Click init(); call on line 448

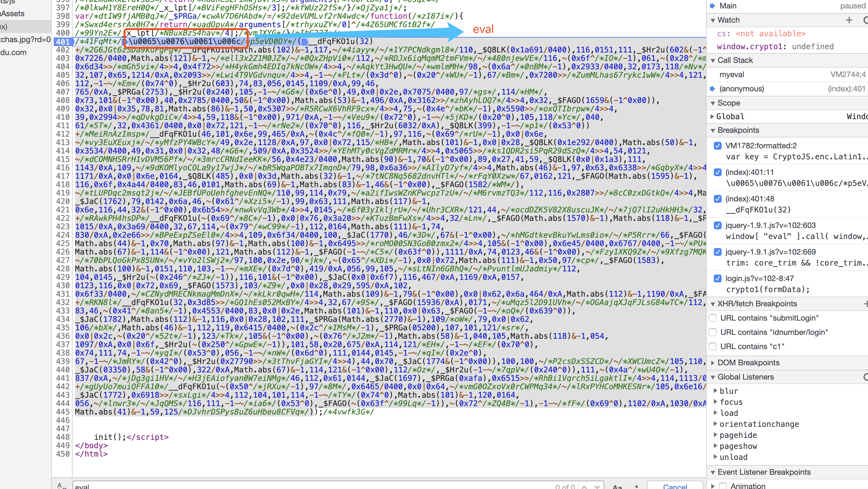110,437
